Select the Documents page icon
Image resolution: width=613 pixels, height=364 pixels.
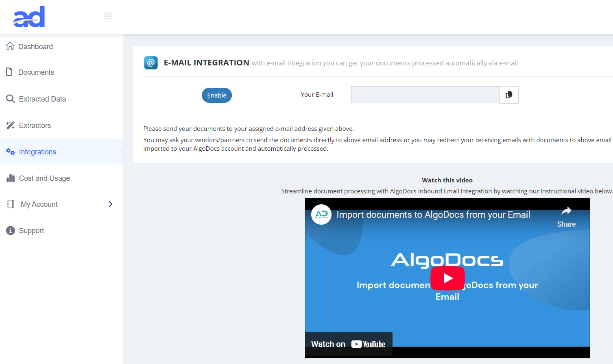pyautogui.click(x=10, y=72)
